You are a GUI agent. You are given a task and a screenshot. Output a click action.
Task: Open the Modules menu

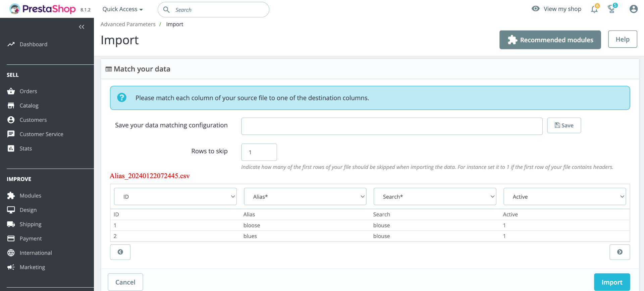(31, 195)
